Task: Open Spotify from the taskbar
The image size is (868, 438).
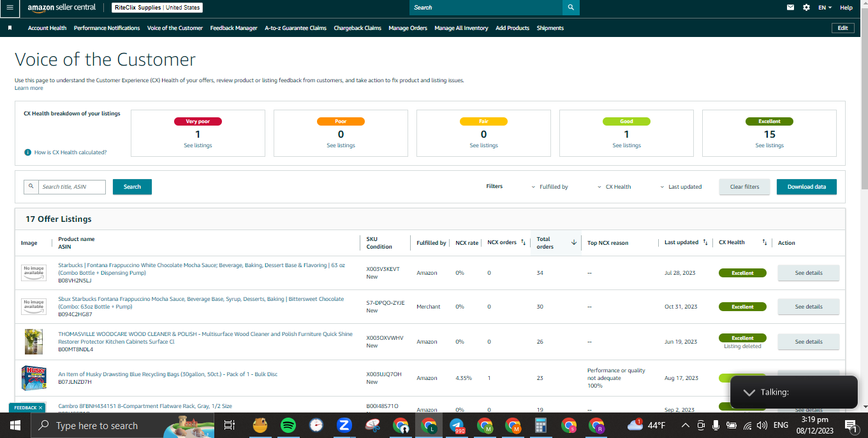Action: pos(288,425)
